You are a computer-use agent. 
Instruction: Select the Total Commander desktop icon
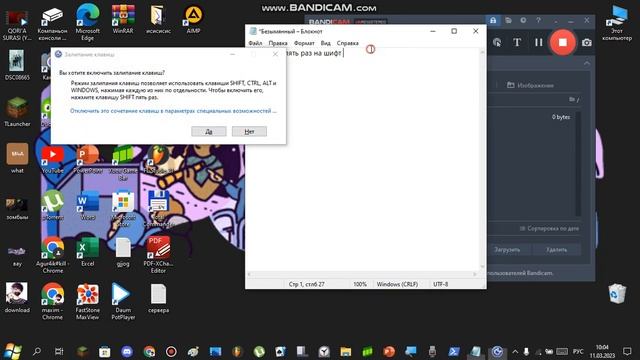coord(158,209)
